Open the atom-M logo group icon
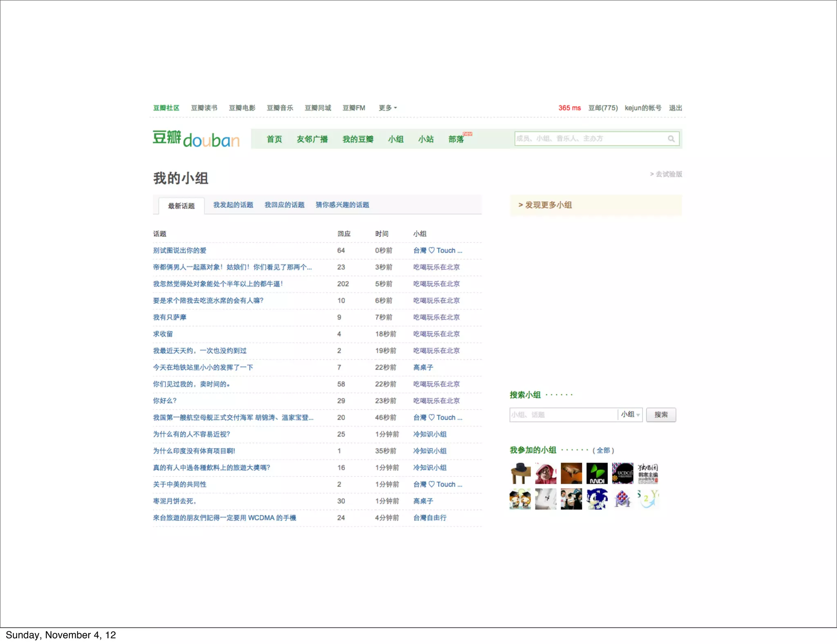837x644 pixels. (x=622, y=499)
